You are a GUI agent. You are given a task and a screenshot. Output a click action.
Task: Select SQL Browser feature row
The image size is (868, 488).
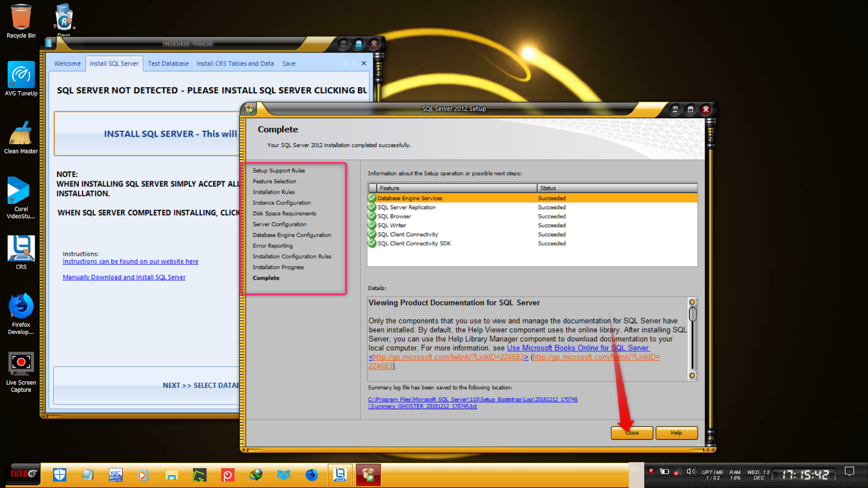(x=532, y=216)
